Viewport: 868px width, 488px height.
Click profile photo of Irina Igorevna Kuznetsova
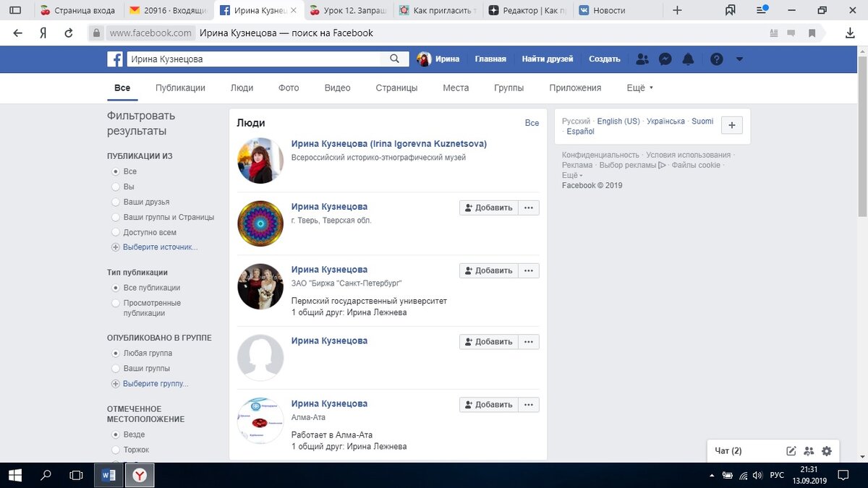[260, 160]
